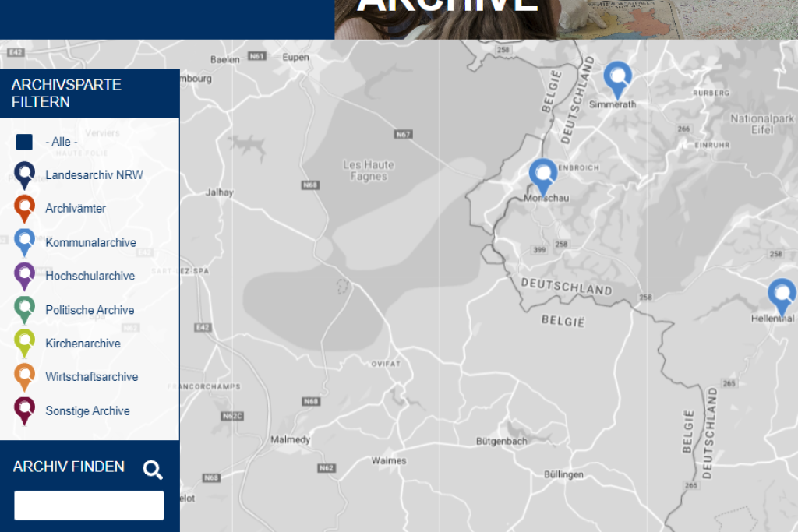This screenshot has width=798, height=532.
Task: Filter by Kirchenarchive label
Action: point(83,344)
